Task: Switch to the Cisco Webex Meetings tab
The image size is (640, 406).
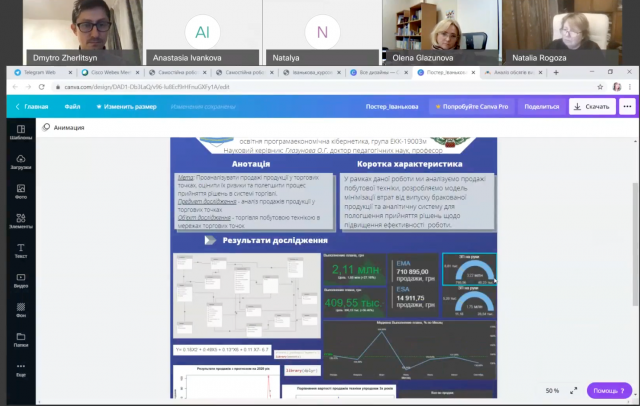Action: 110,72
